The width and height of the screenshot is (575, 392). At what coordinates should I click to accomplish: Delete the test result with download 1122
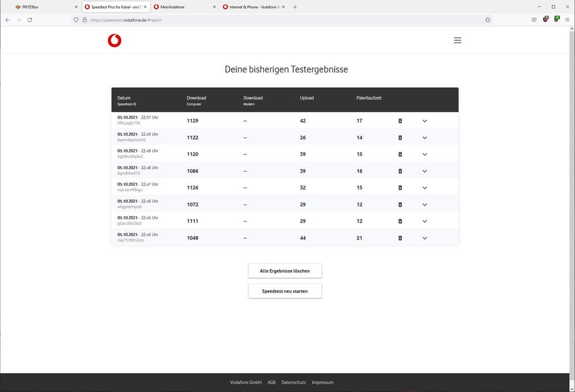(x=400, y=138)
